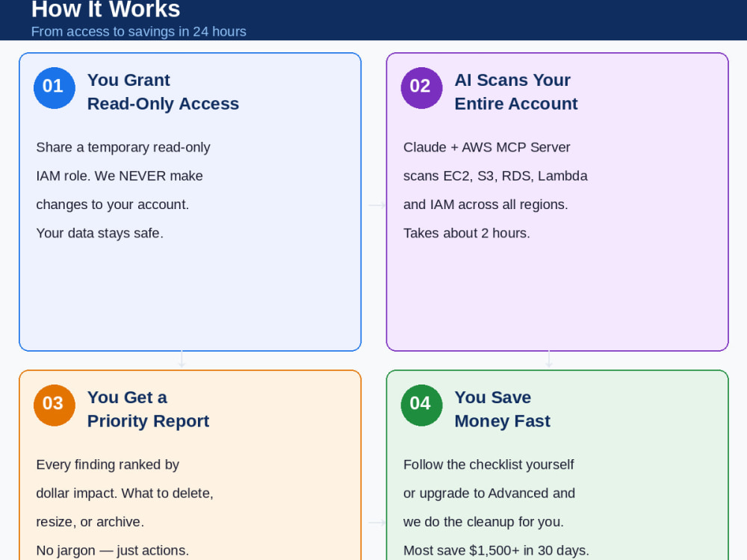The height and width of the screenshot is (560, 747).
Task: Click heading 'AI Scans Your'
Action: [512, 81]
